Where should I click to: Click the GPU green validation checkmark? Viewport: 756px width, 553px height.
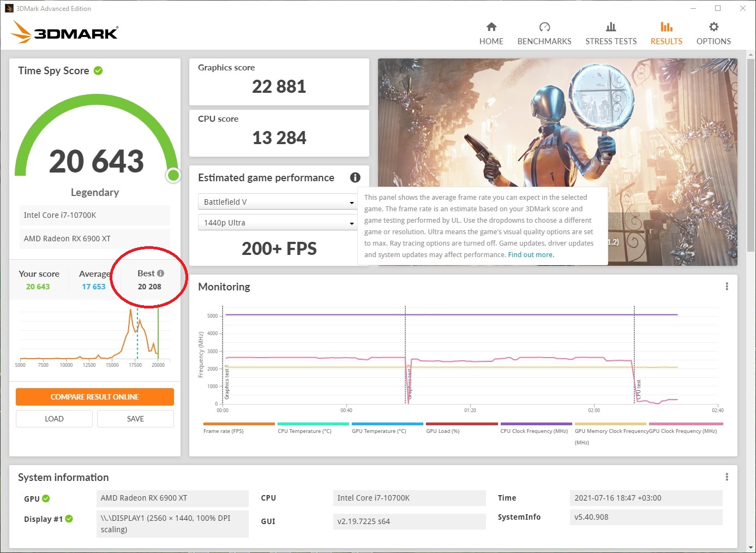(x=46, y=498)
